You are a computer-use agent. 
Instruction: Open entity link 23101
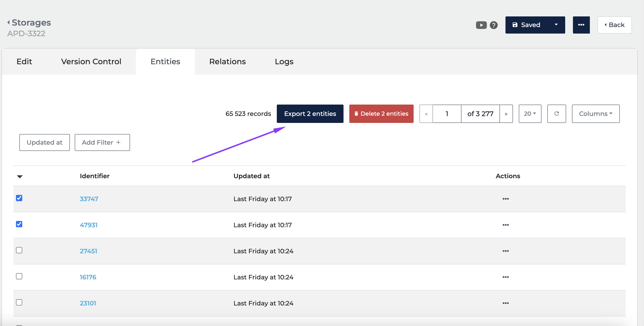[x=88, y=303]
